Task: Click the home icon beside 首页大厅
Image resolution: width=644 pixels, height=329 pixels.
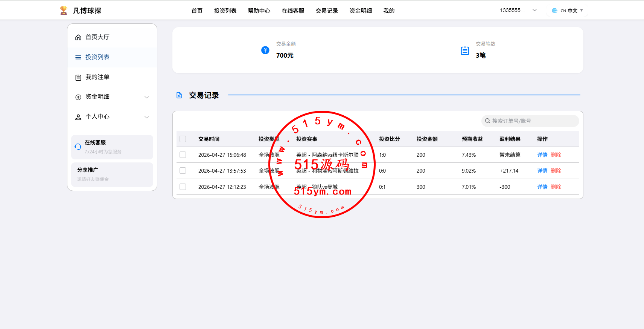Action: (x=78, y=37)
